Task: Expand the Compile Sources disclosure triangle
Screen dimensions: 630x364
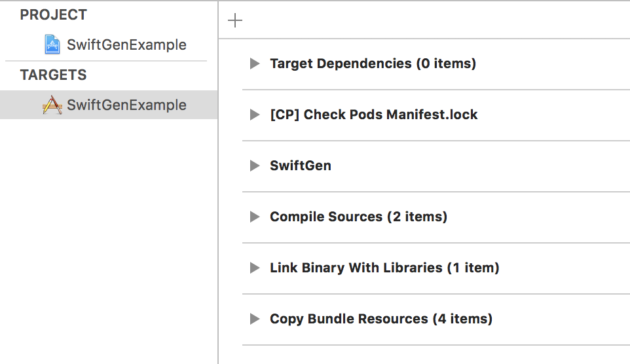Action: (x=255, y=217)
